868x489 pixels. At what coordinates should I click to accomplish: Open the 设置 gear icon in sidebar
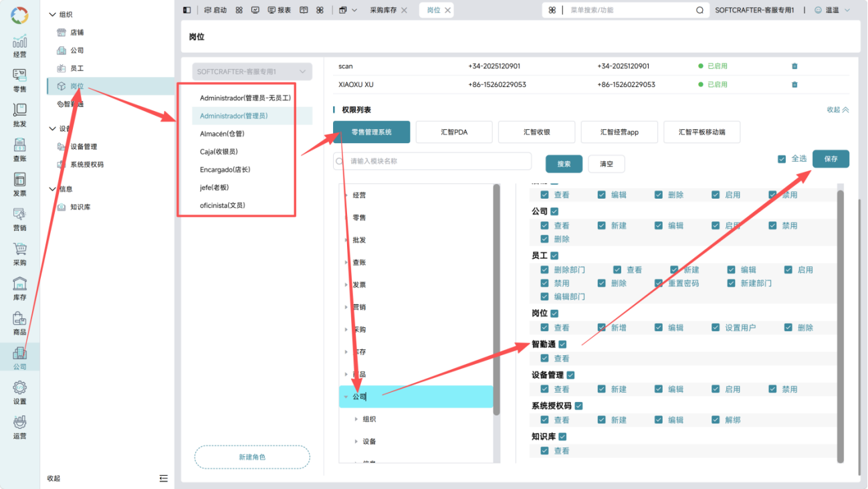pyautogui.click(x=19, y=388)
